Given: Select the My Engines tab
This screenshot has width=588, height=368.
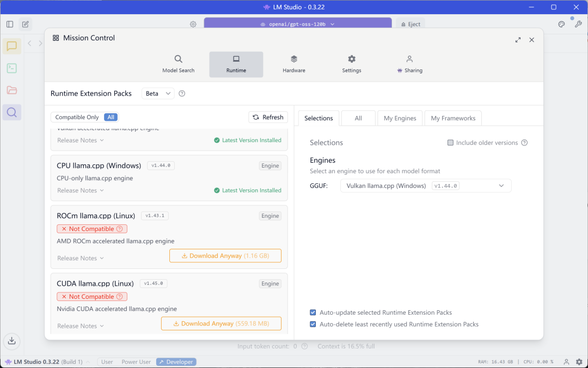Looking at the screenshot, I should tap(400, 118).
